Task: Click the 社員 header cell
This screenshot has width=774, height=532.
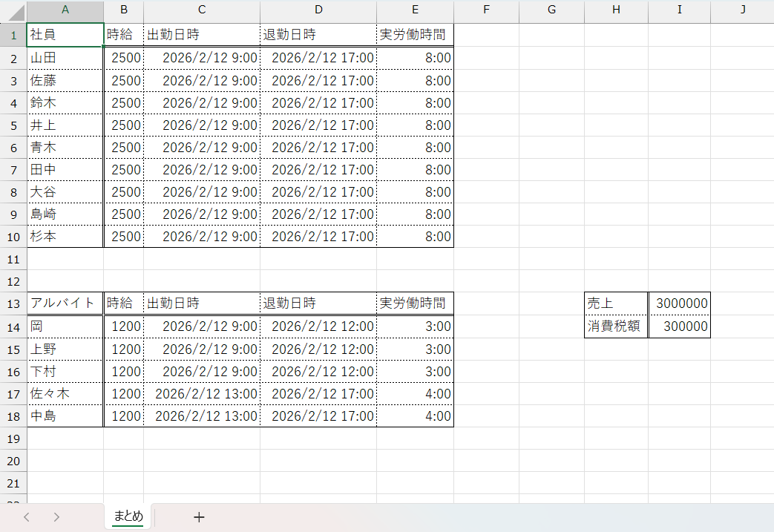Action: coord(65,35)
